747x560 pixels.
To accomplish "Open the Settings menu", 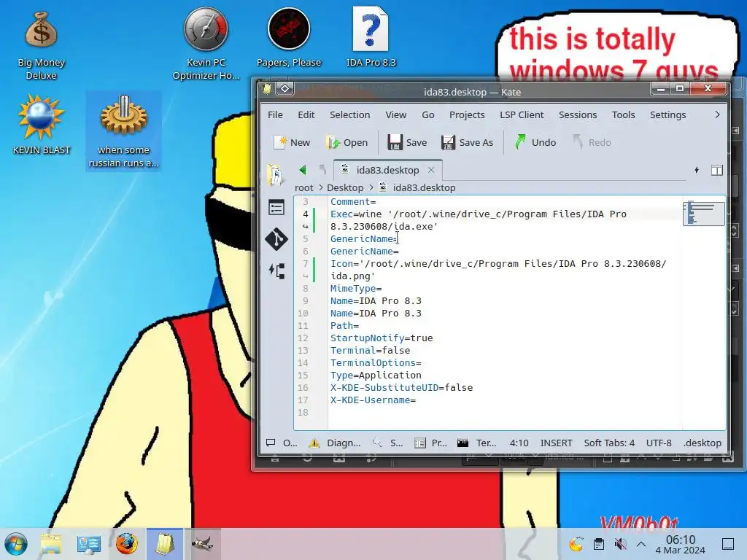I will [667, 114].
